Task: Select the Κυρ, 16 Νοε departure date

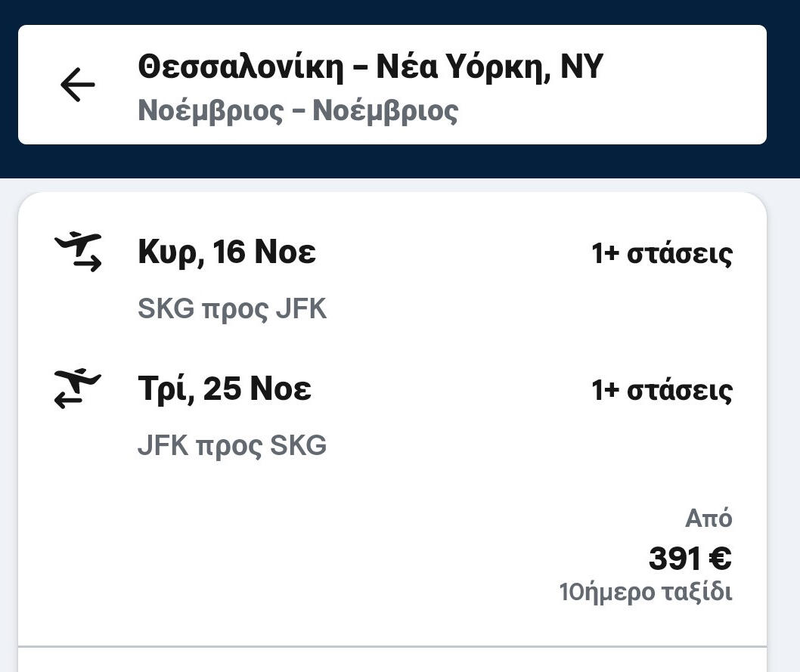Action: click(227, 252)
